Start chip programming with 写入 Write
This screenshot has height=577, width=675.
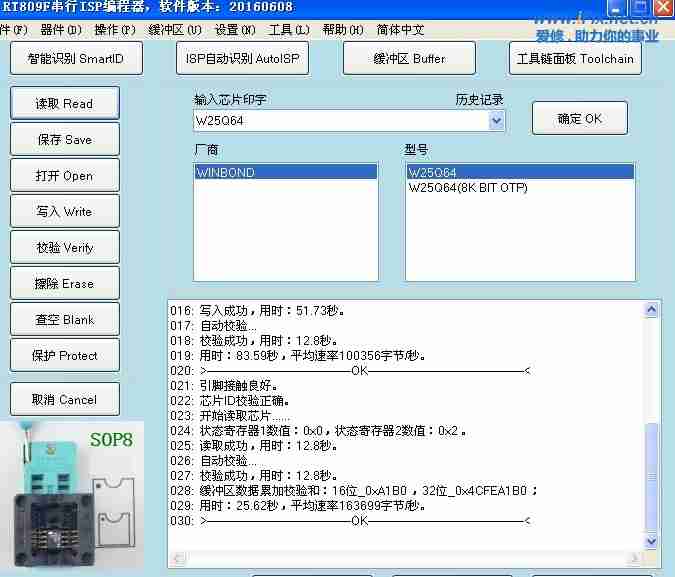click(65, 211)
